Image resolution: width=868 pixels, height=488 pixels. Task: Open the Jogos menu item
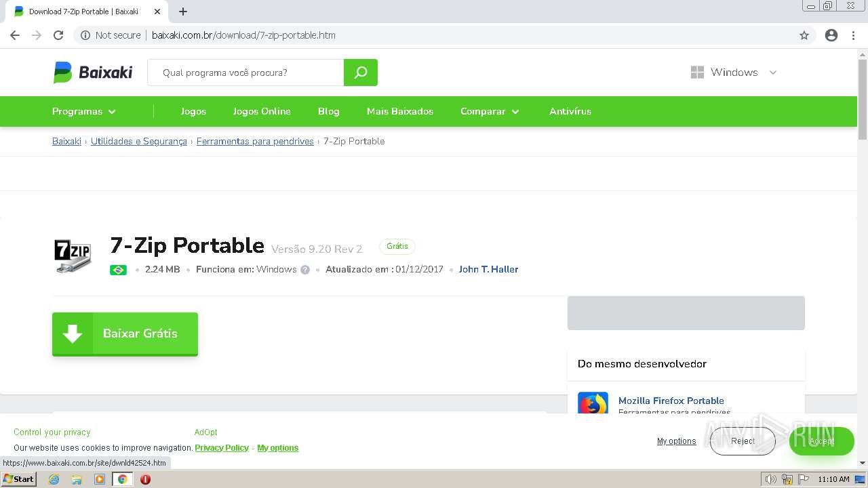tap(193, 112)
